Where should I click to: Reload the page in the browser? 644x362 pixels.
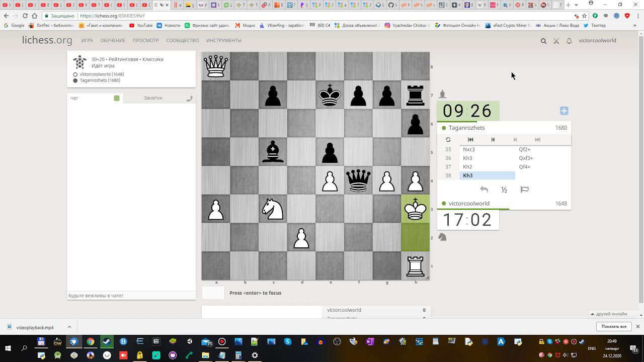coord(25,16)
